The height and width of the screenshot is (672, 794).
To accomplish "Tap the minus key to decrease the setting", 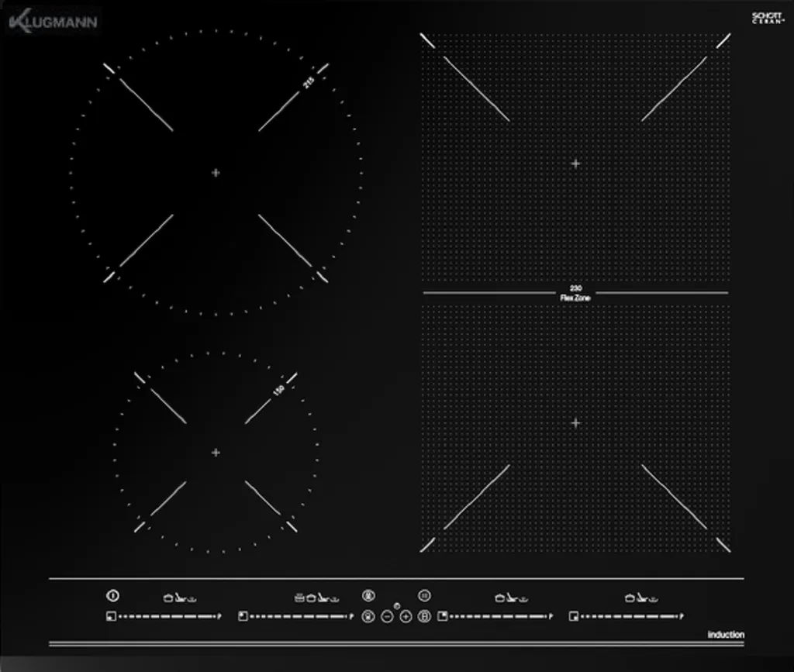I will pyautogui.click(x=387, y=617).
